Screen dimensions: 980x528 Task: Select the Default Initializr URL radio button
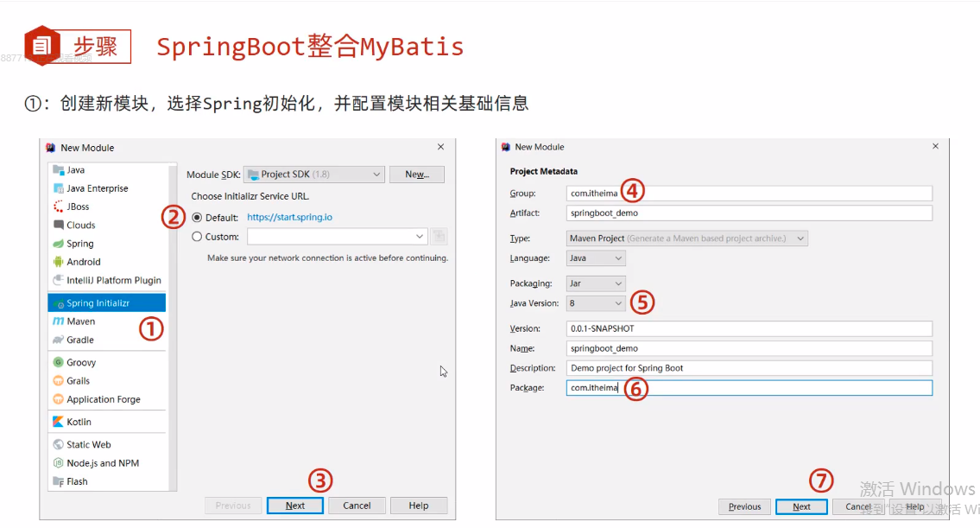coord(197,217)
